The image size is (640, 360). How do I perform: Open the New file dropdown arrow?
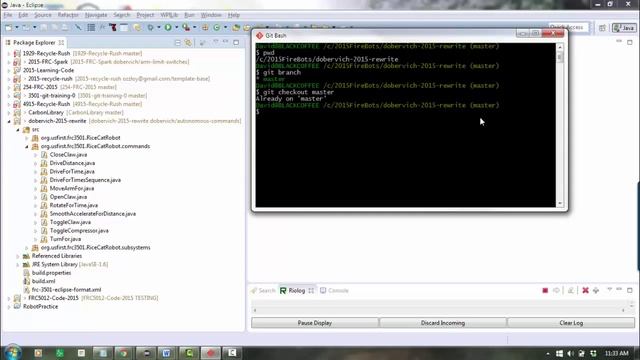click(x=17, y=27)
